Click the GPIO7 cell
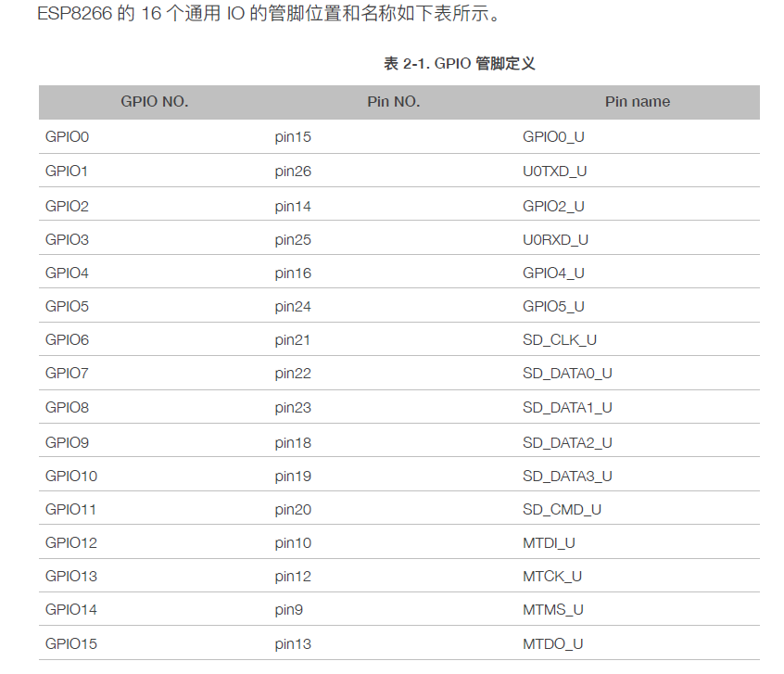The height and width of the screenshot is (674, 784). click(x=67, y=374)
